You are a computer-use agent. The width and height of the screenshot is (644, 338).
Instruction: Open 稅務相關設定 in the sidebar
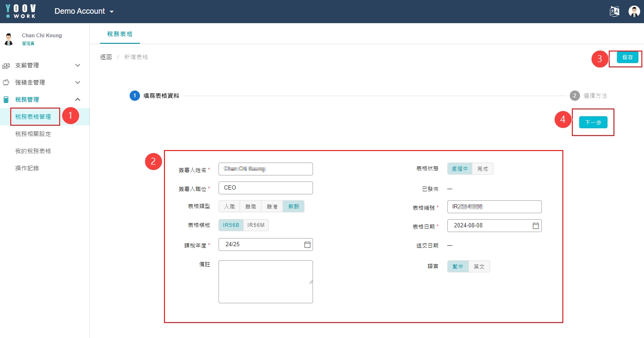(x=33, y=134)
